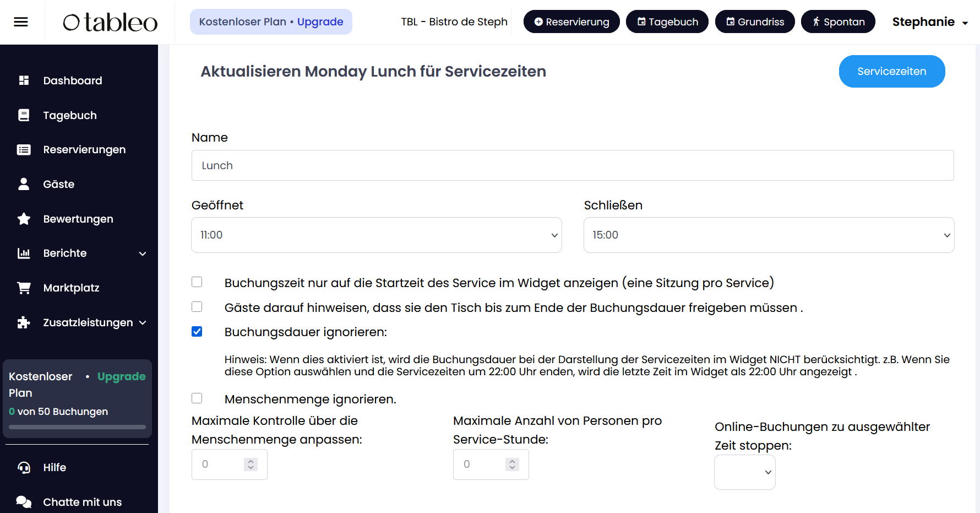Click the green Upgrade link in sidebar
980x513 pixels.
point(122,376)
